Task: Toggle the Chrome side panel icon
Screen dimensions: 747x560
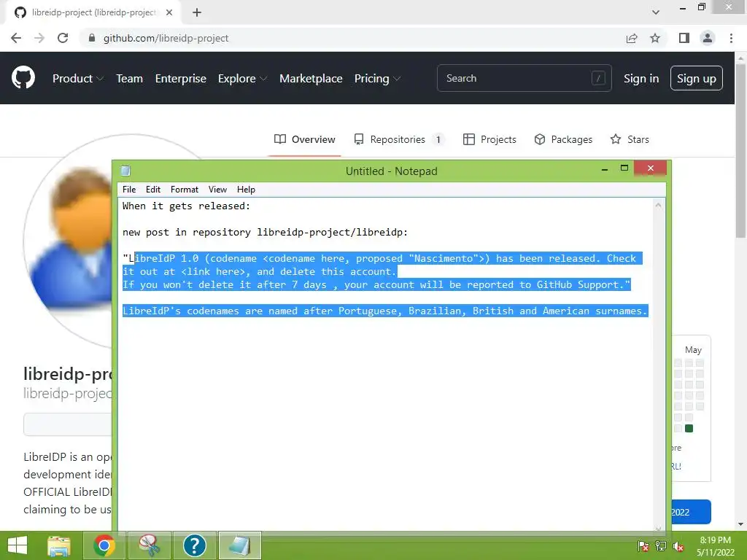Action: click(684, 38)
